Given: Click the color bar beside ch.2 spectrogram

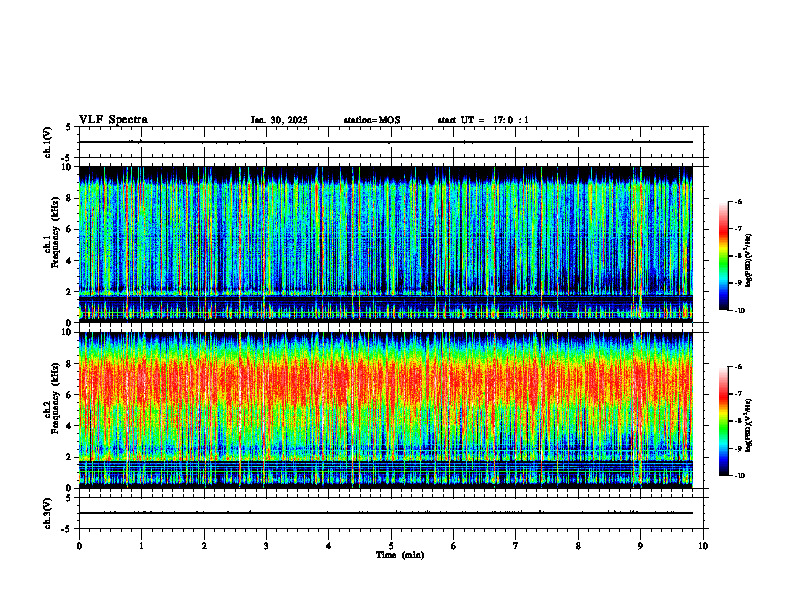Looking at the screenshot, I should click(724, 421).
